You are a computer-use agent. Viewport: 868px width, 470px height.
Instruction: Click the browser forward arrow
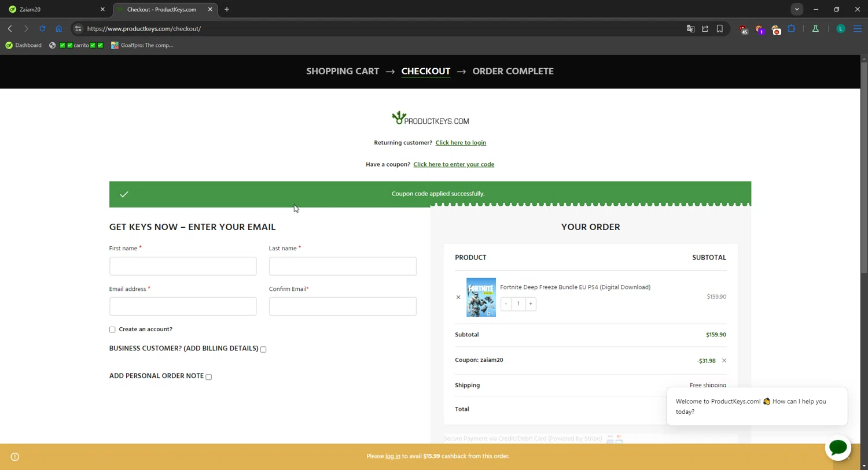tap(26, 28)
